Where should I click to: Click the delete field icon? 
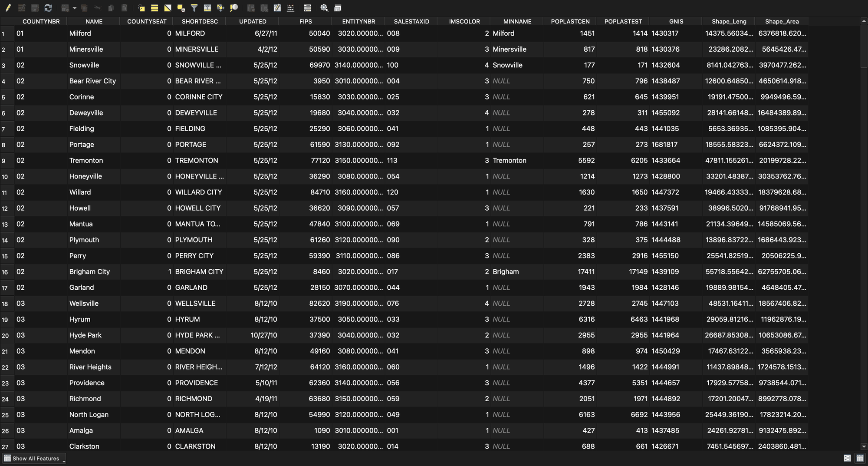[264, 8]
